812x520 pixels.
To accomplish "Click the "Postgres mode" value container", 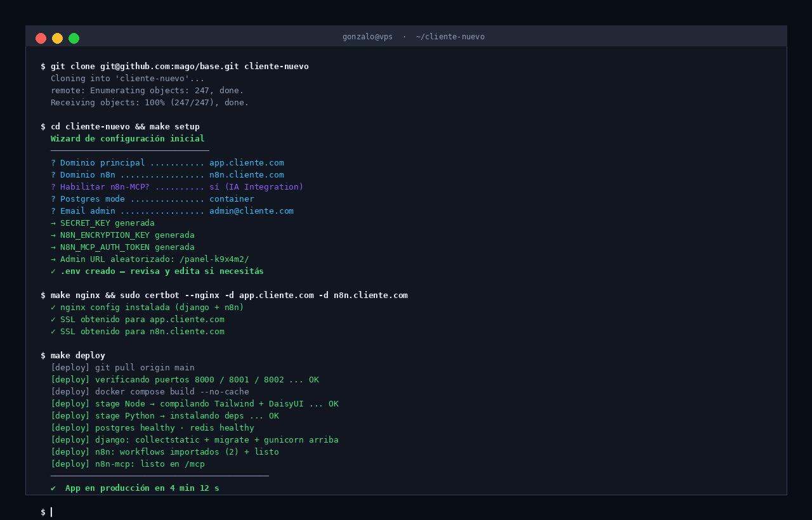I will pos(232,199).
